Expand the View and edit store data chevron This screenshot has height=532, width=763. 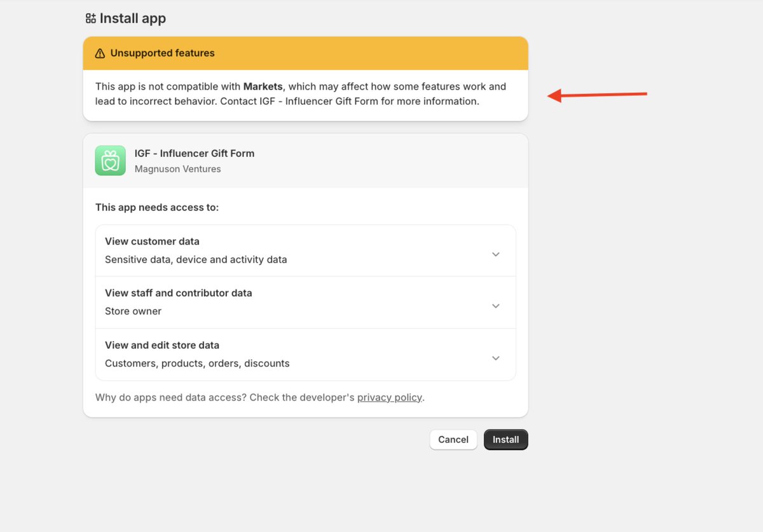point(496,358)
